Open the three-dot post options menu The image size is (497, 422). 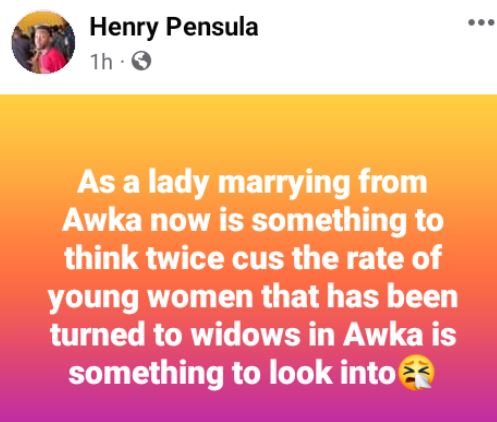pyautogui.click(x=481, y=22)
